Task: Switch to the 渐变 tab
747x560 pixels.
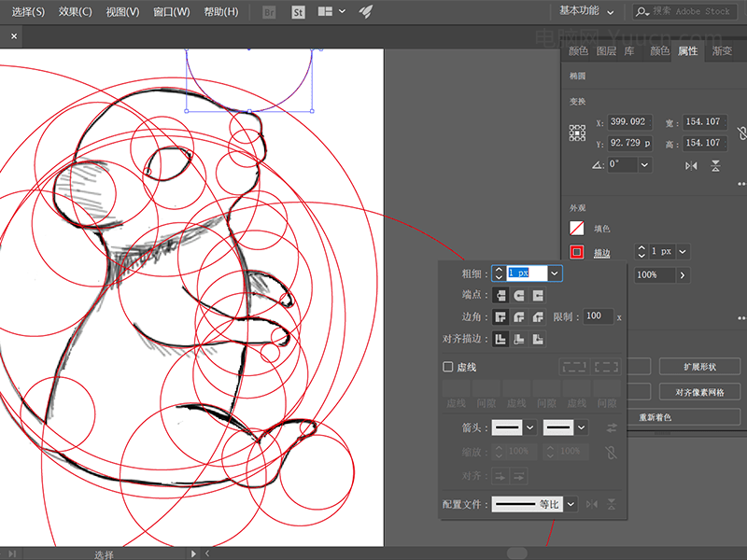Action: [x=722, y=51]
